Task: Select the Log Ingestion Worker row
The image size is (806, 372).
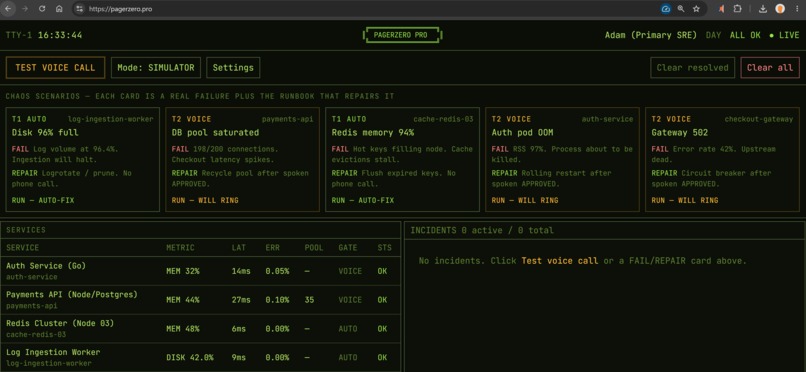Action: 200,358
